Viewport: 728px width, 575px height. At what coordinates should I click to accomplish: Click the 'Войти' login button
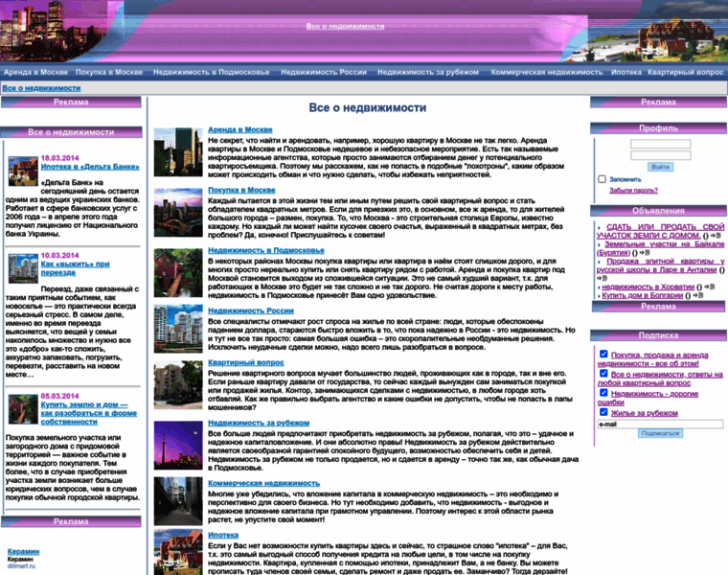pos(660,167)
